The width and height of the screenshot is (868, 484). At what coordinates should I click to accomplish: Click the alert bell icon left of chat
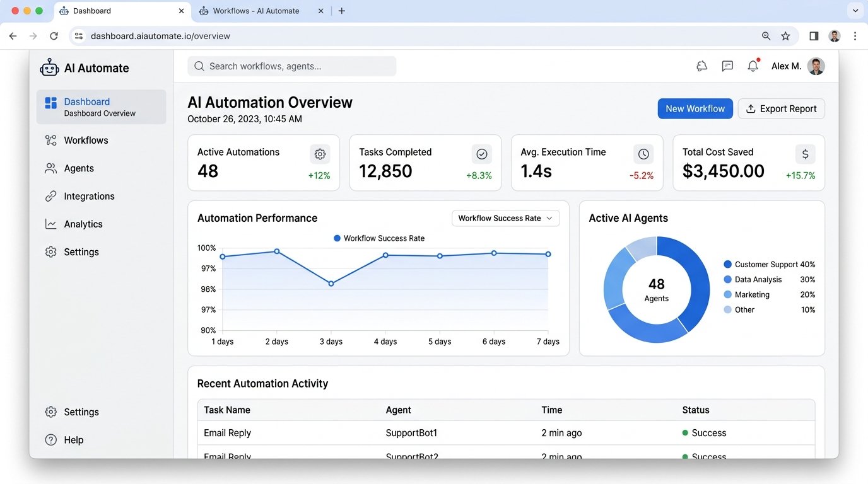pyautogui.click(x=701, y=66)
